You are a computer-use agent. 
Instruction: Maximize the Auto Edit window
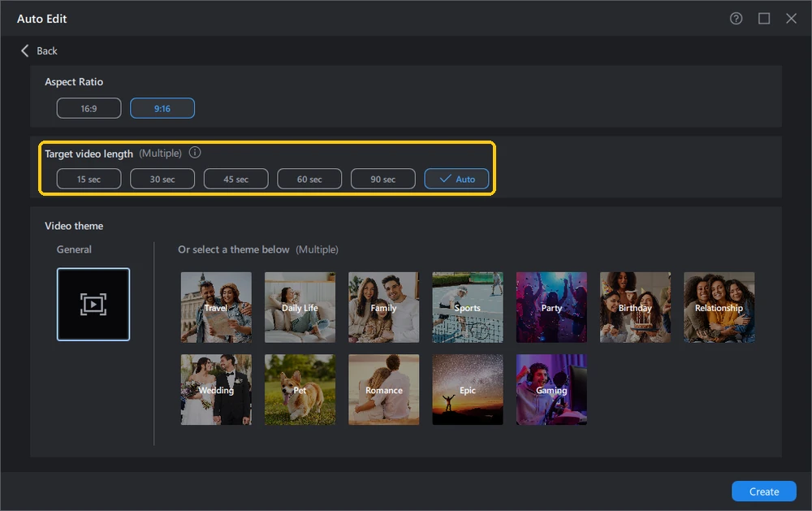(764, 19)
